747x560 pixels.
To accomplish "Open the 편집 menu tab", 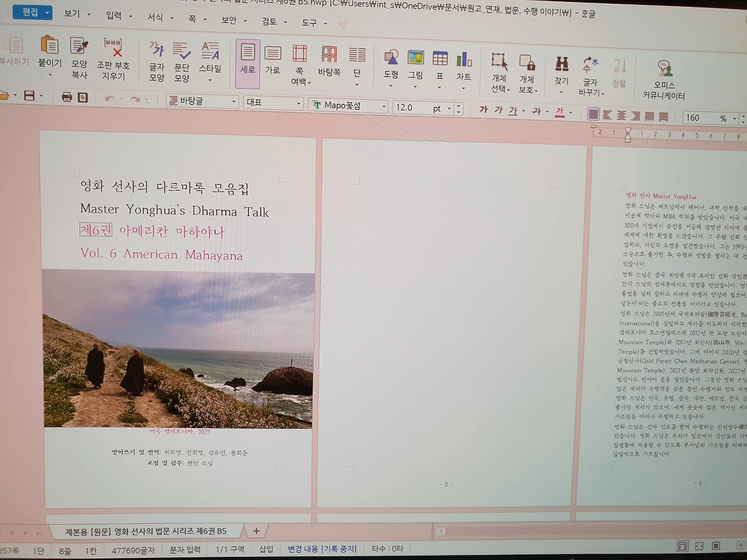I will click(32, 12).
